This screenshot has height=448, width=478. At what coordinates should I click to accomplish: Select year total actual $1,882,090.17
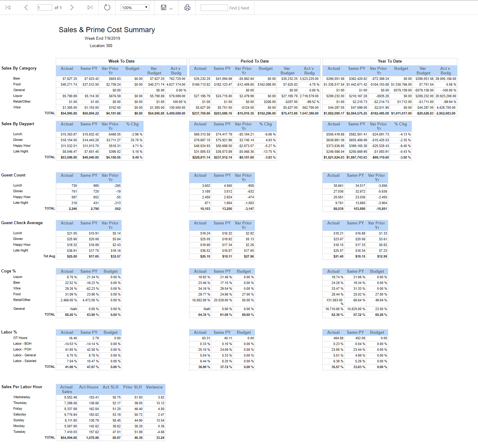[x=334, y=113]
